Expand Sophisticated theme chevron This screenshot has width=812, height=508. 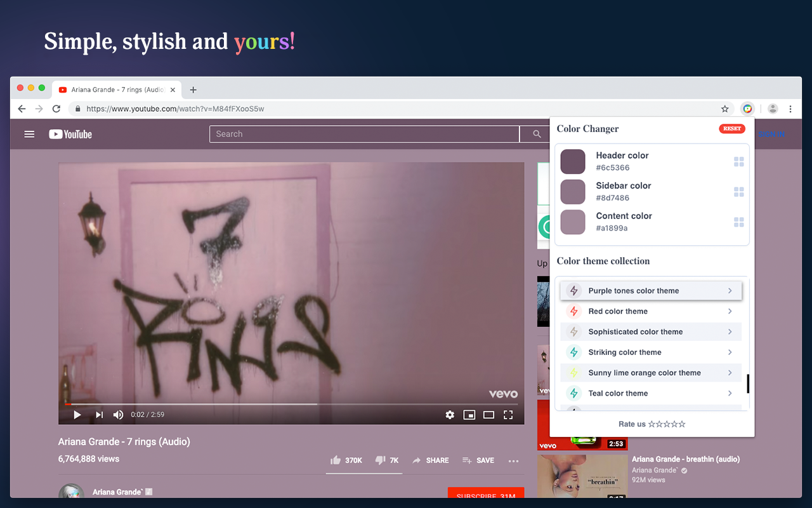click(730, 331)
